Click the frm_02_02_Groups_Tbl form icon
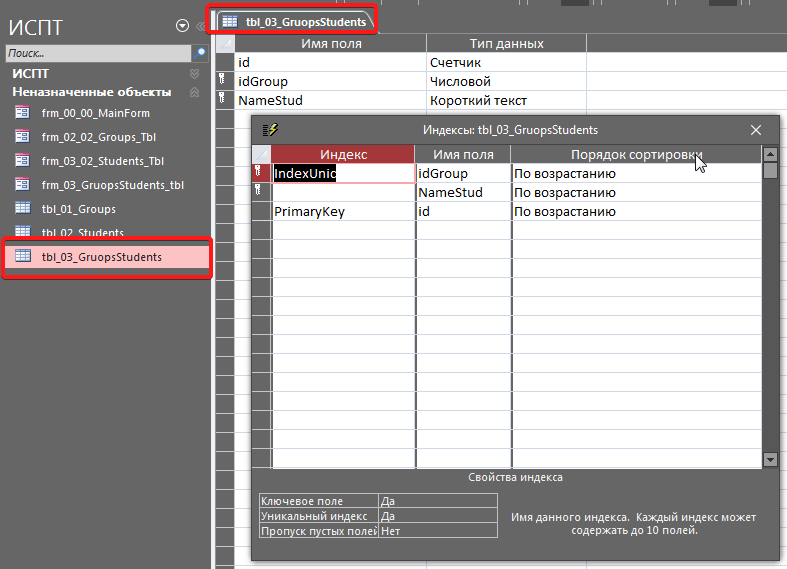The height and width of the screenshot is (569, 787). [22, 137]
